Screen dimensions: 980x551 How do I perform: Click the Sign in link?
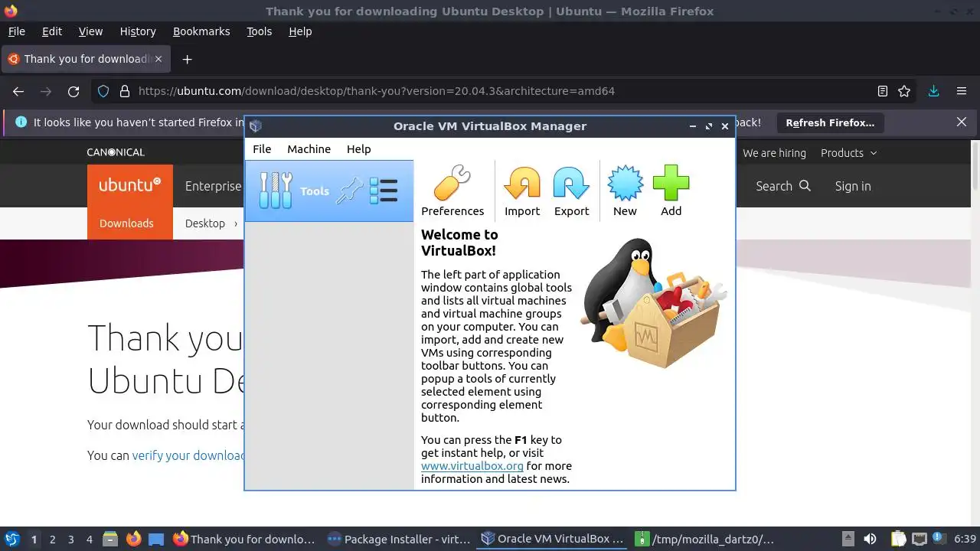coord(853,186)
